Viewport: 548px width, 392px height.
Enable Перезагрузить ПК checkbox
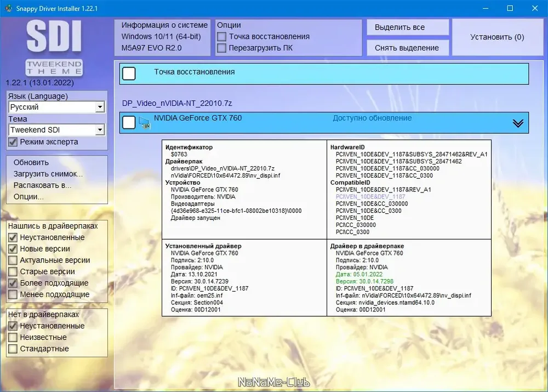(221, 48)
